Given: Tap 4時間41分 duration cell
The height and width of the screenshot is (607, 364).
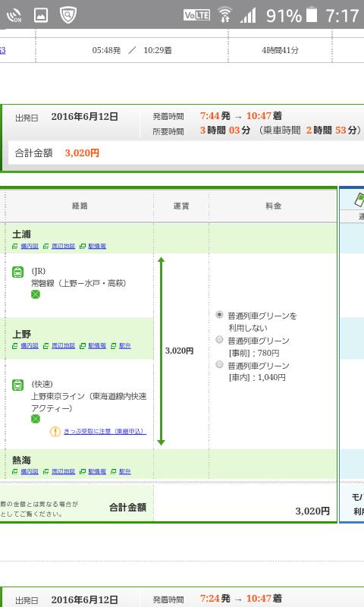Looking at the screenshot, I should [280, 50].
